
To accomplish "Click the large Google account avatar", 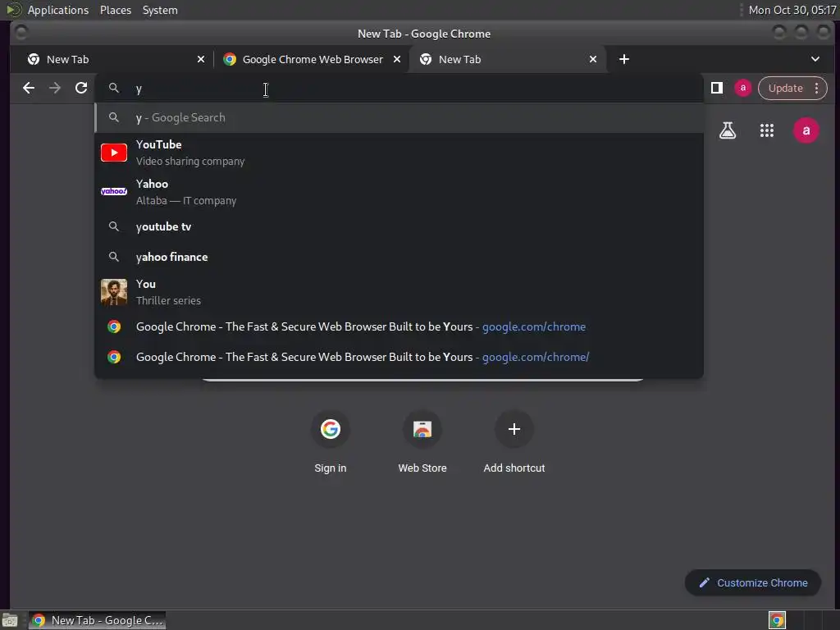I will click(x=806, y=130).
